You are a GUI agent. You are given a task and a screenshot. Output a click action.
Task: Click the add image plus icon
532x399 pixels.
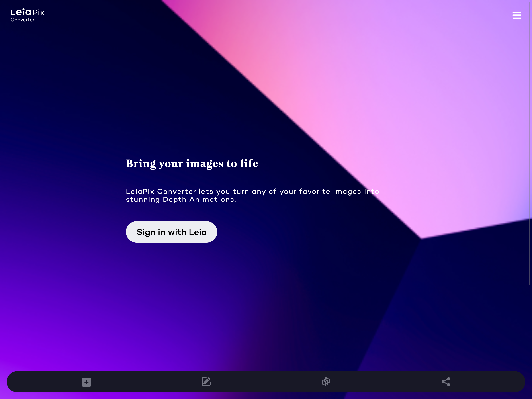pos(86,382)
